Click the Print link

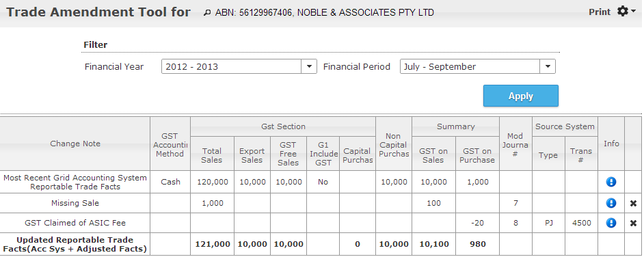click(600, 12)
